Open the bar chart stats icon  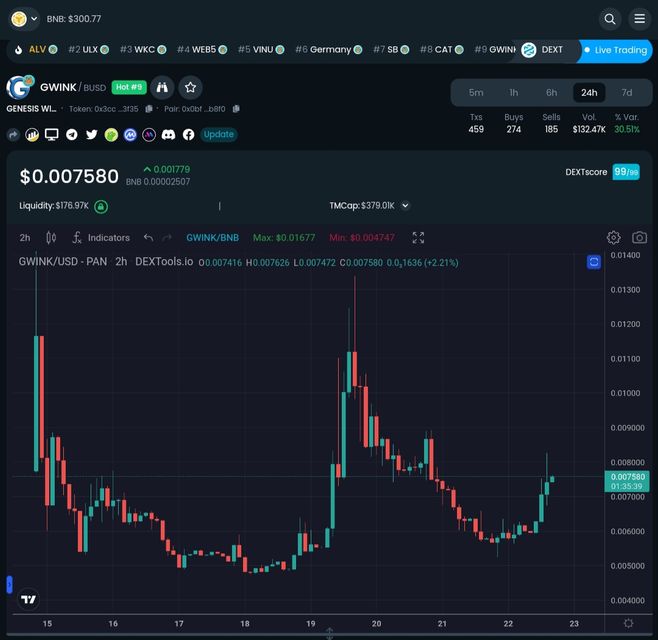click(x=32, y=135)
